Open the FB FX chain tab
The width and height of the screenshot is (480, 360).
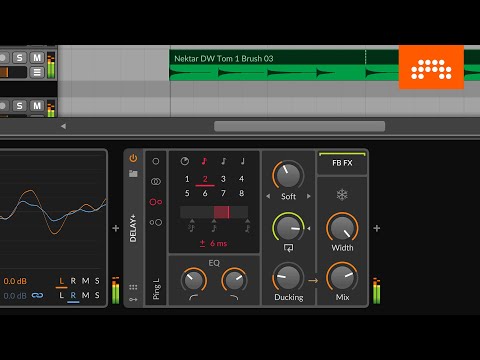coord(342,163)
